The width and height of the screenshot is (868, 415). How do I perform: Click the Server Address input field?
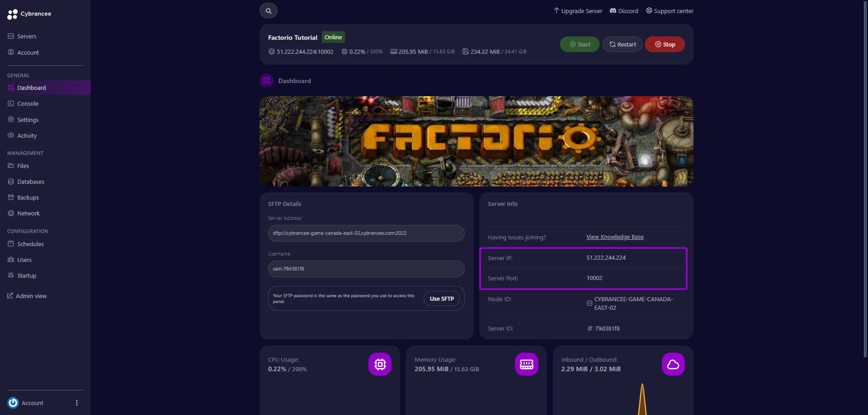[366, 233]
